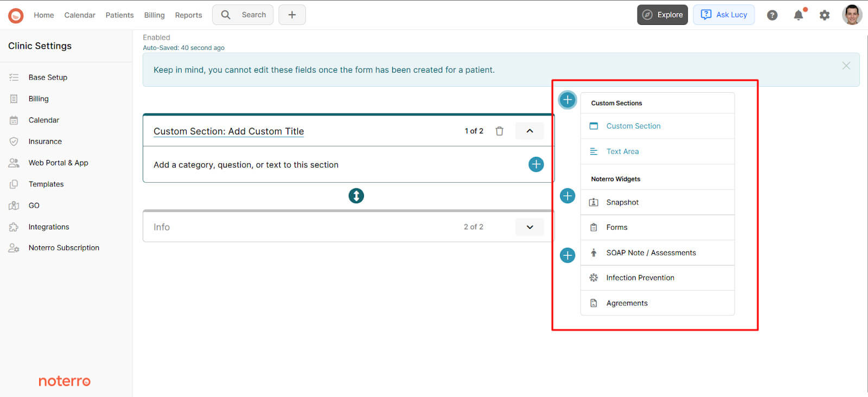The width and height of the screenshot is (868, 397).
Task: Open the help question mark icon
Action: pos(772,15)
